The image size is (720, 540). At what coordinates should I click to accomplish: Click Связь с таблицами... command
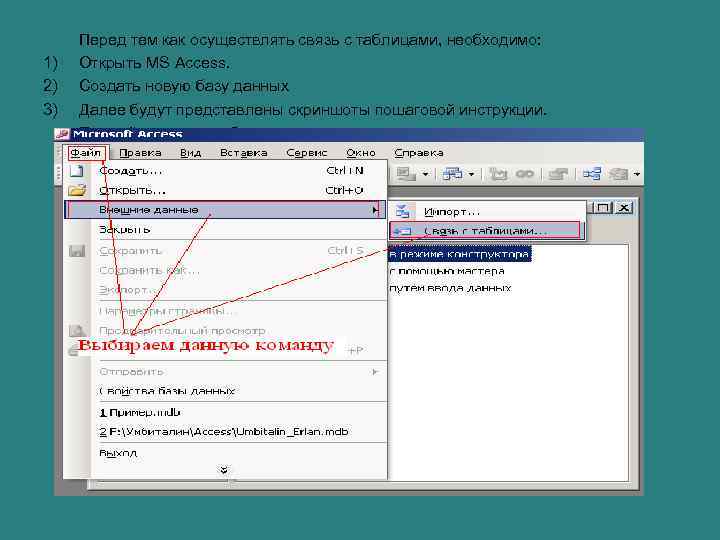point(487,231)
